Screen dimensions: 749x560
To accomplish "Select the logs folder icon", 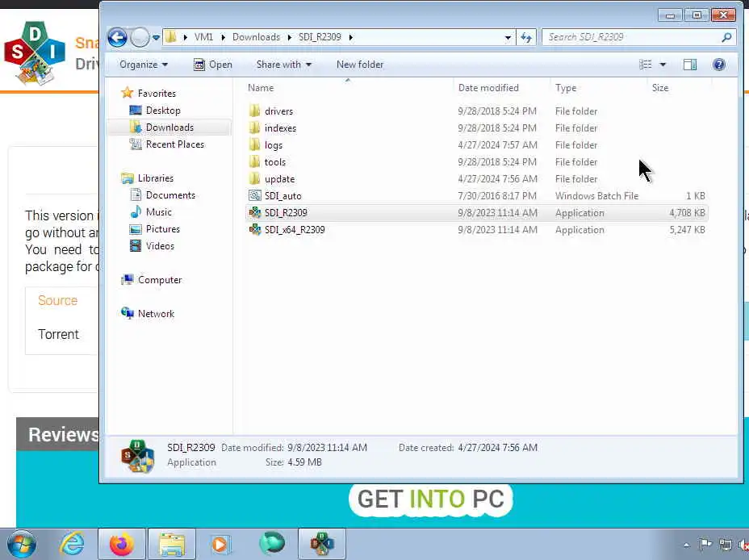I will tap(255, 145).
